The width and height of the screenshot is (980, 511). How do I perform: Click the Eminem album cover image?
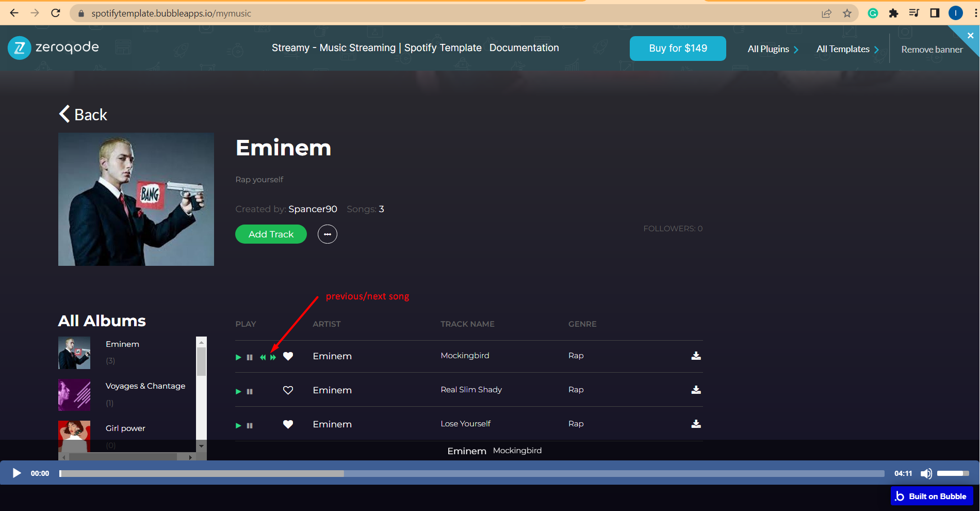click(x=136, y=199)
